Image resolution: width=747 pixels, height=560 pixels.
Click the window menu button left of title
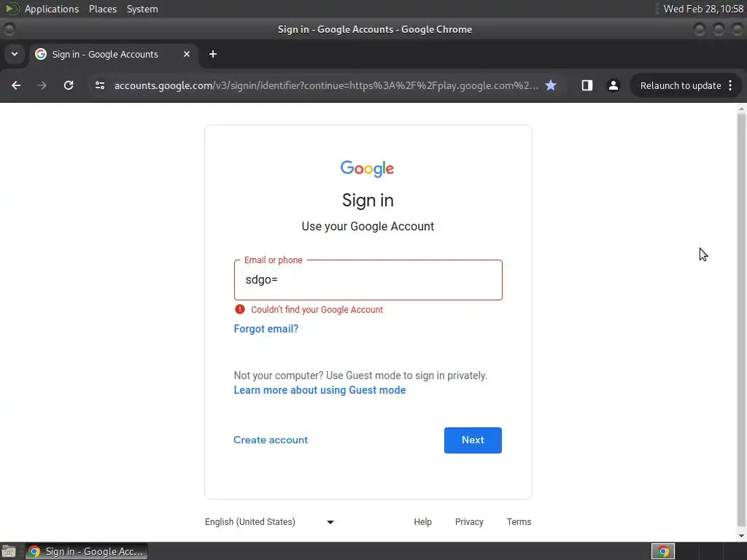(x=9, y=29)
